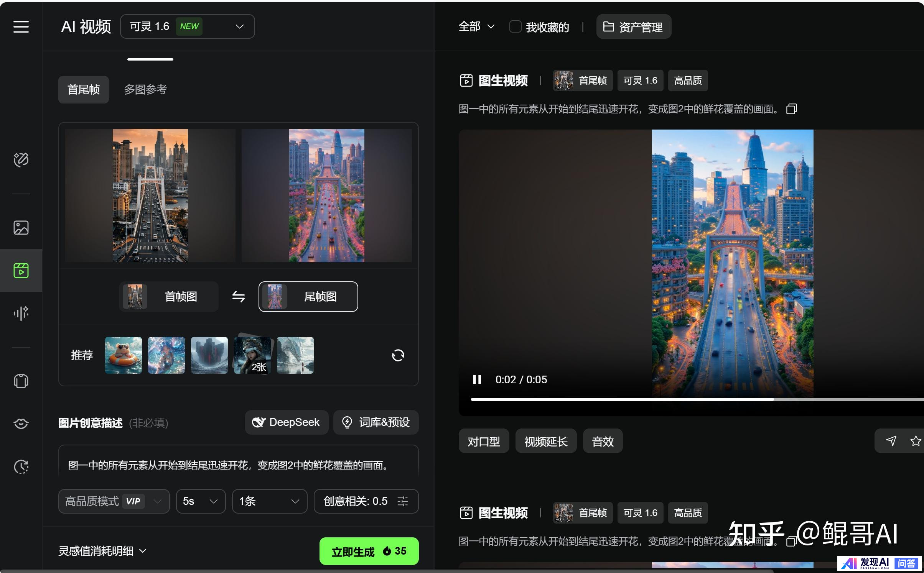Select the AI video sidebar icon
The height and width of the screenshot is (573, 924).
click(x=21, y=271)
